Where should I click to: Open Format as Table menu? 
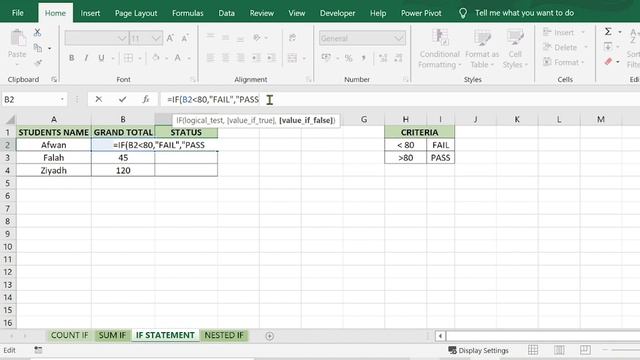click(x=482, y=49)
